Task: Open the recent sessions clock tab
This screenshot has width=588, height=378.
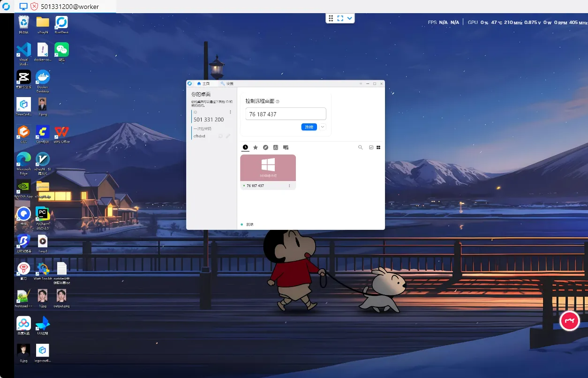Action: coord(245,147)
